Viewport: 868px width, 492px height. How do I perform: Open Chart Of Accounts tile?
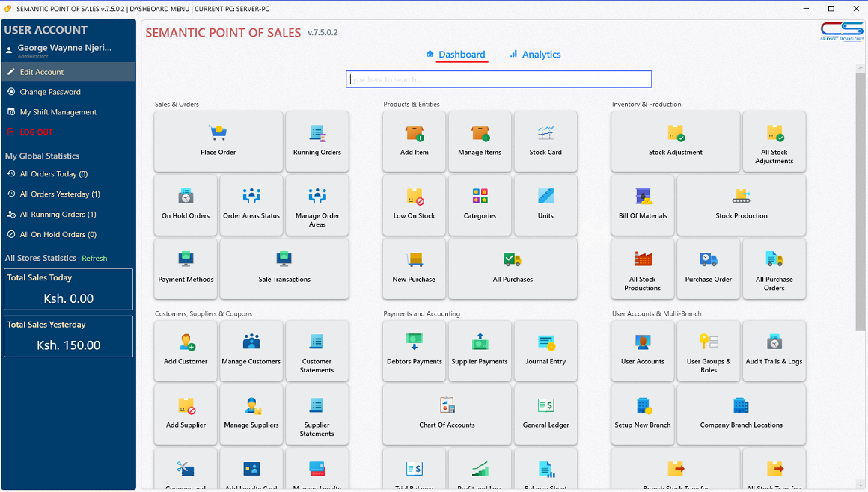click(x=447, y=414)
